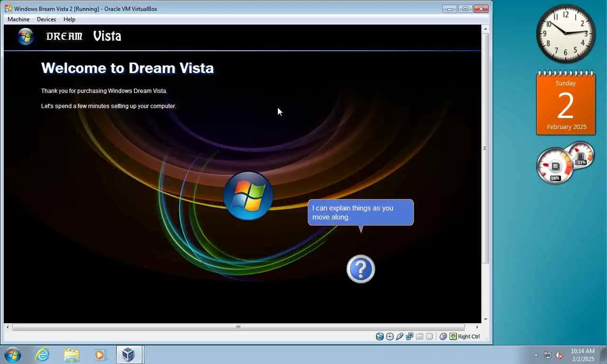The image size is (607, 364).
Task: Click the network adapters status icon
Action: [x=409, y=337]
